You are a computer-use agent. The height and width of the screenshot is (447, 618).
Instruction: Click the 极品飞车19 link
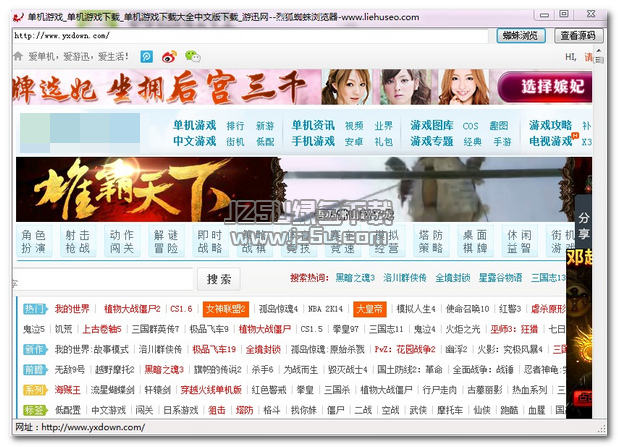pyautogui.click(x=214, y=350)
